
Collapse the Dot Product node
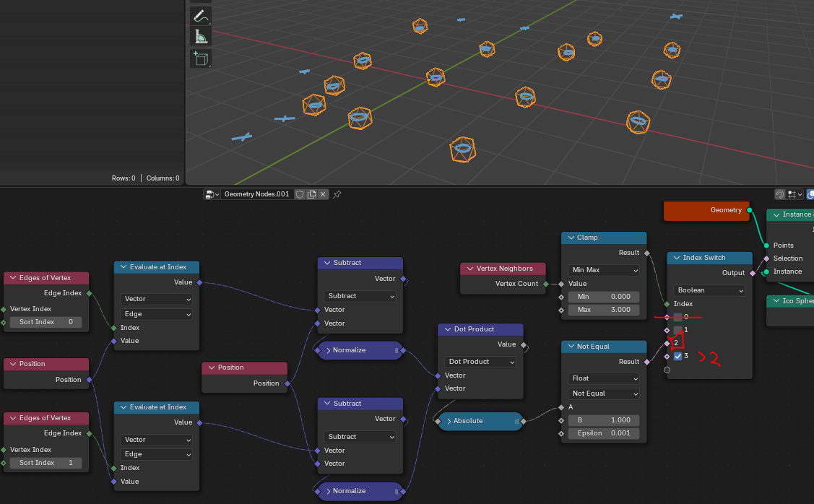coord(448,329)
